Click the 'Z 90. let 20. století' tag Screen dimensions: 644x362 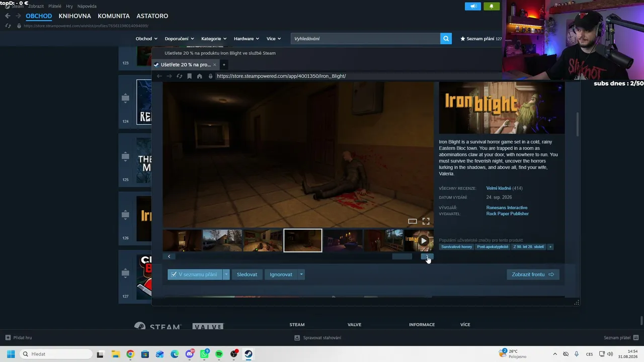click(529, 247)
